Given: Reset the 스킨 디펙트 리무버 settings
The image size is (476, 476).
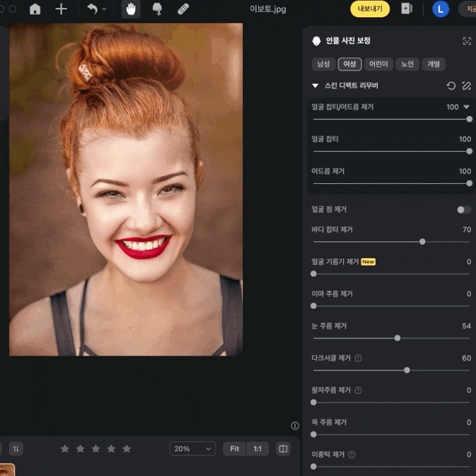Looking at the screenshot, I should click(451, 86).
